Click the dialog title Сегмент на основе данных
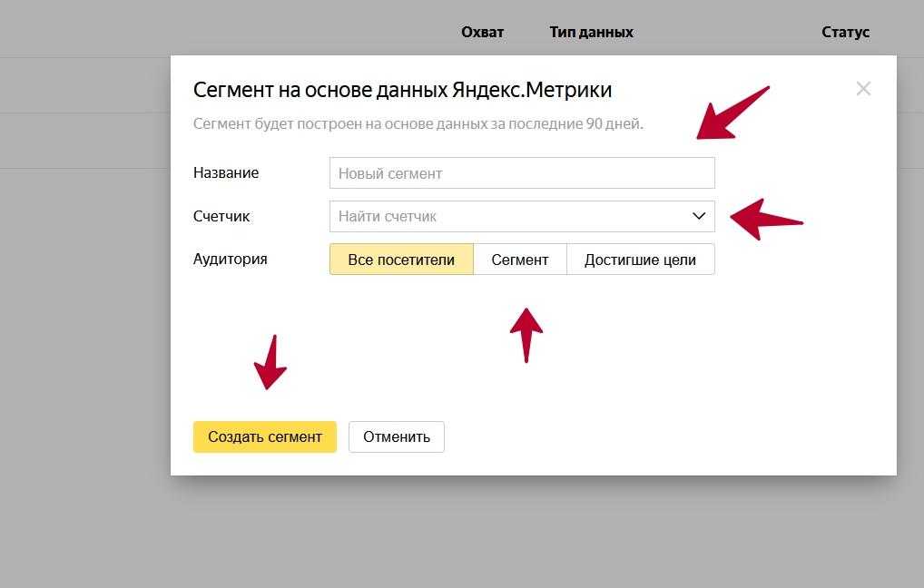The width and height of the screenshot is (924, 588). (402, 90)
